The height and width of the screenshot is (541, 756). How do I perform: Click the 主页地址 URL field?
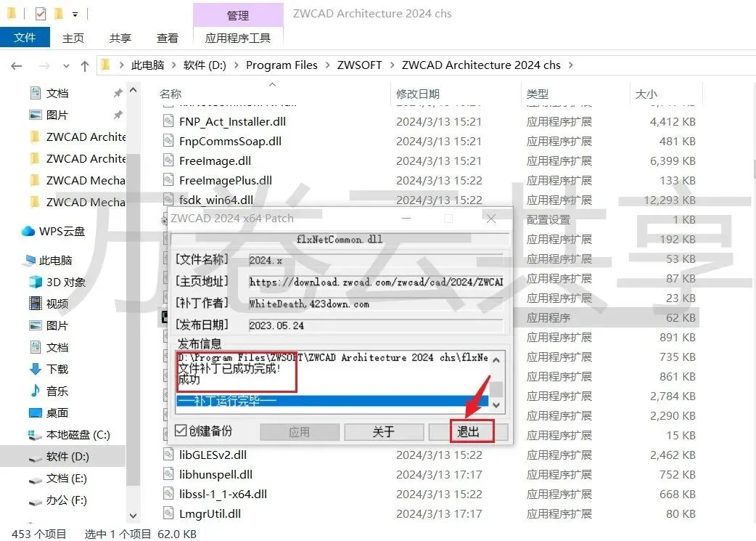pyautogui.click(x=376, y=282)
